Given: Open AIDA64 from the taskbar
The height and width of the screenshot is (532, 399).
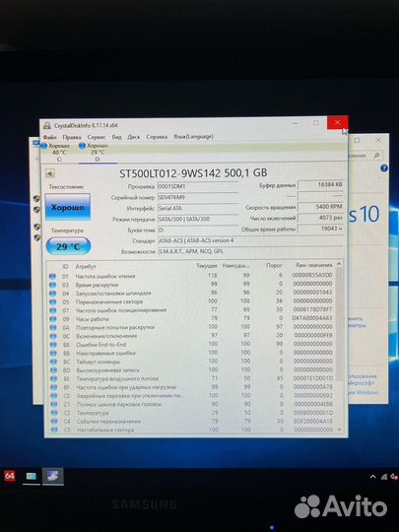Looking at the screenshot, I should 10,476.
